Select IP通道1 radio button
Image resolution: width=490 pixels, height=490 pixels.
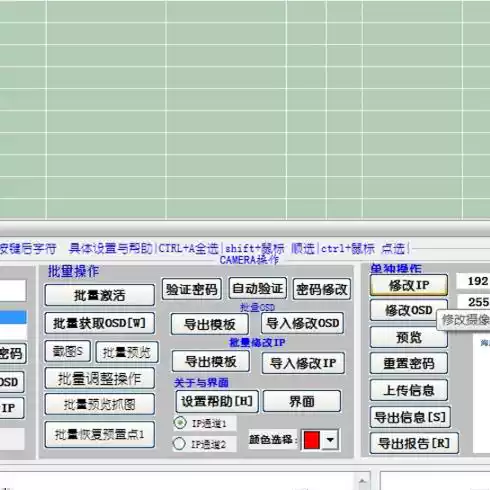180,423
